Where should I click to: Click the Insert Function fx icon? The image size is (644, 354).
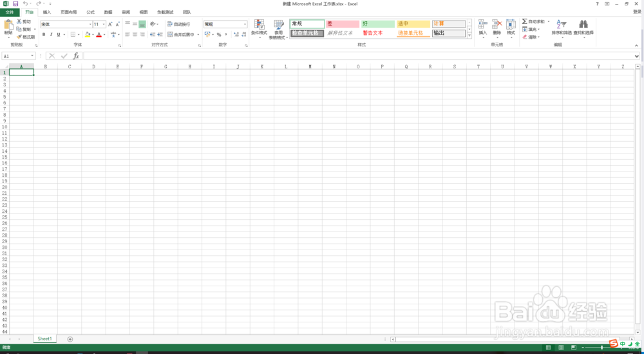[x=76, y=56]
